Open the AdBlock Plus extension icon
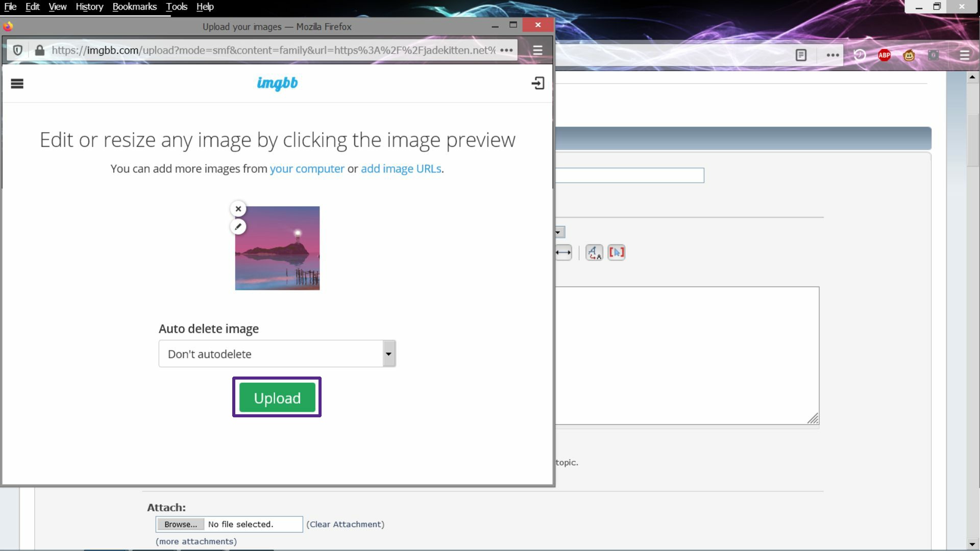The width and height of the screenshot is (980, 551). pos(885,55)
